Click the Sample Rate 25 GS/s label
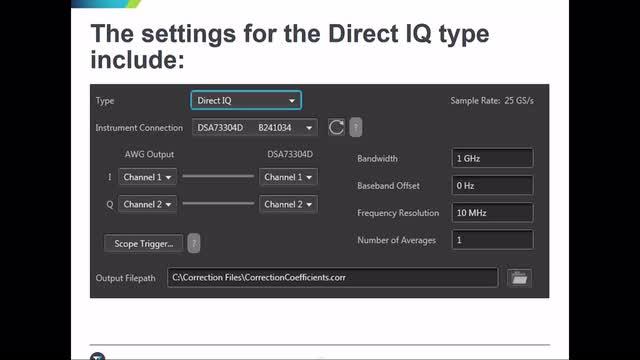This screenshot has width=640, height=360. click(x=492, y=100)
